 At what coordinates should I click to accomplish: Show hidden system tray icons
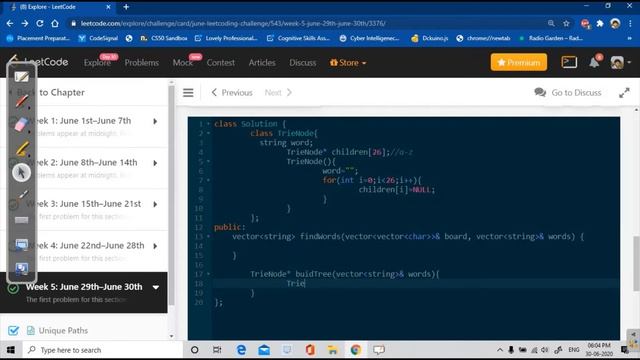click(x=500, y=350)
